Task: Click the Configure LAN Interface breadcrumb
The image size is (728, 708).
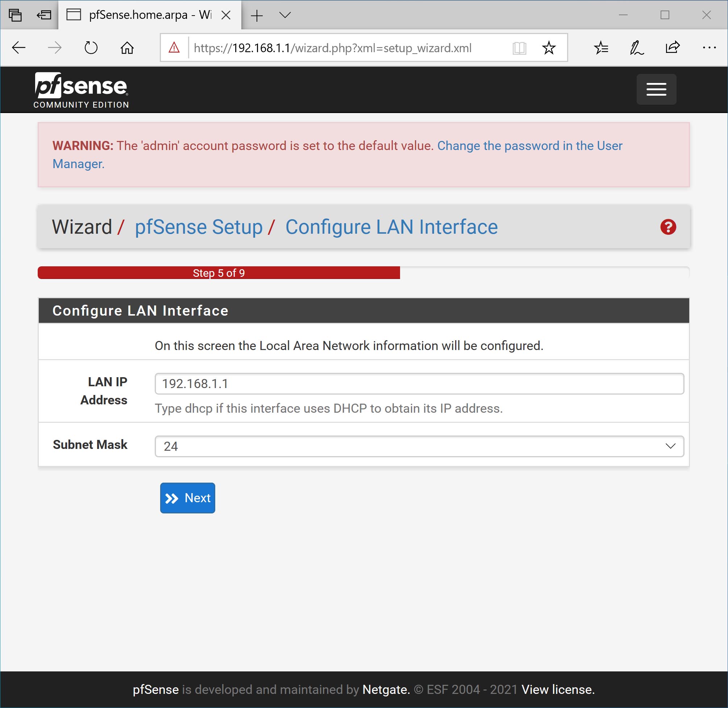Action: (391, 227)
